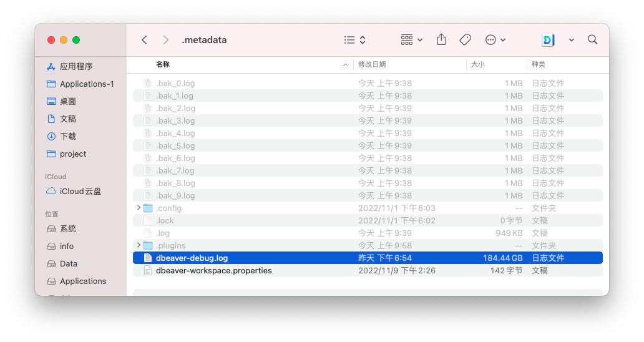Screen dimensions: 644x342
Task: Click the Tags toolbar icon
Action: (465, 40)
